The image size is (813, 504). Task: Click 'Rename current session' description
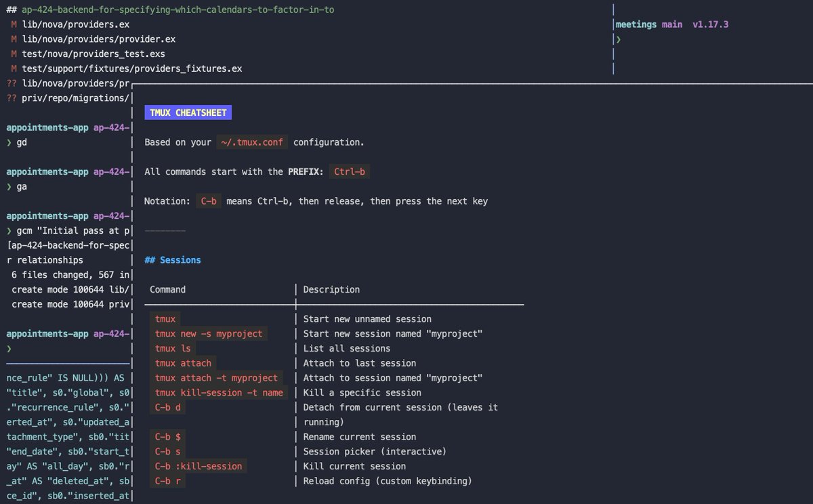point(360,437)
